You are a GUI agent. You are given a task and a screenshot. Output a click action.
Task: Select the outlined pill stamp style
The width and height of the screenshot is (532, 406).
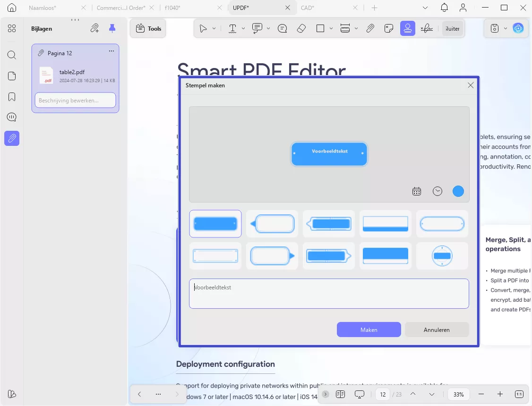click(x=442, y=224)
